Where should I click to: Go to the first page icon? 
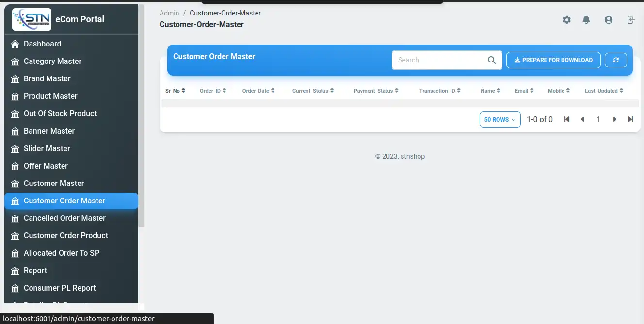click(566, 119)
